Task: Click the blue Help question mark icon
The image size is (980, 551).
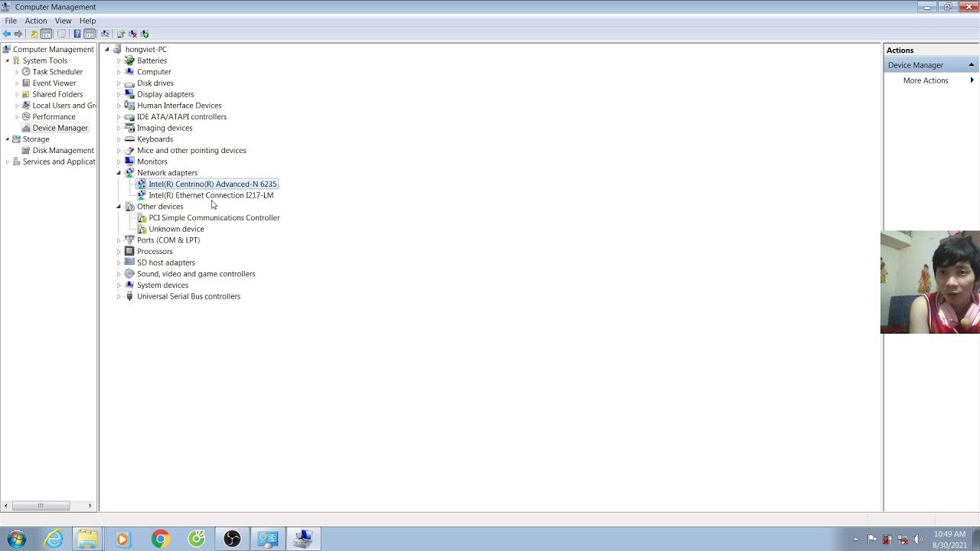Action: [77, 34]
